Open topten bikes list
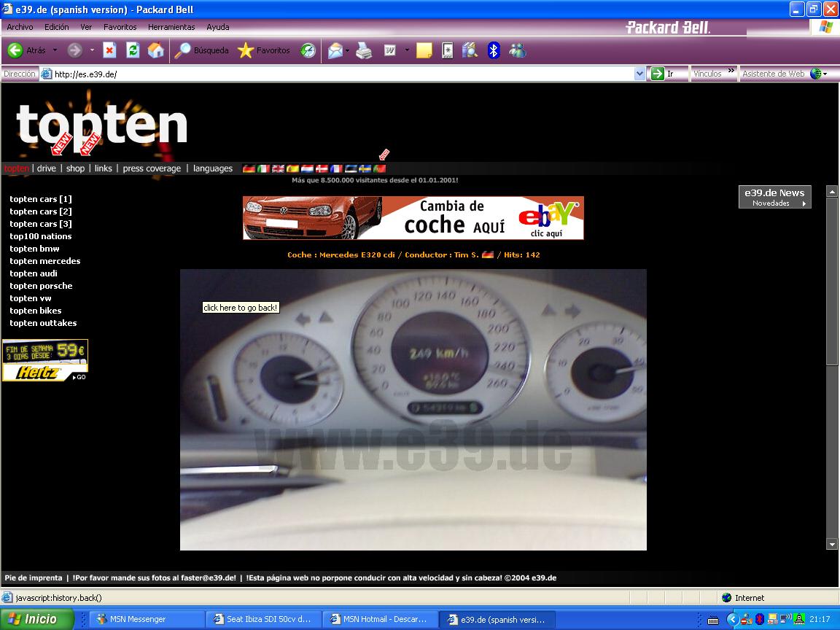 pyautogui.click(x=35, y=311)
